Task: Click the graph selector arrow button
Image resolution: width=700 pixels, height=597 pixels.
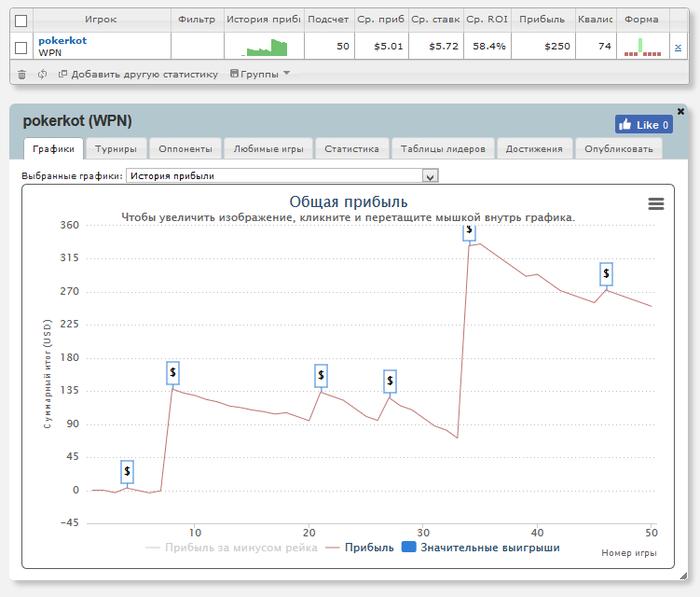Action: coord(430,176)
